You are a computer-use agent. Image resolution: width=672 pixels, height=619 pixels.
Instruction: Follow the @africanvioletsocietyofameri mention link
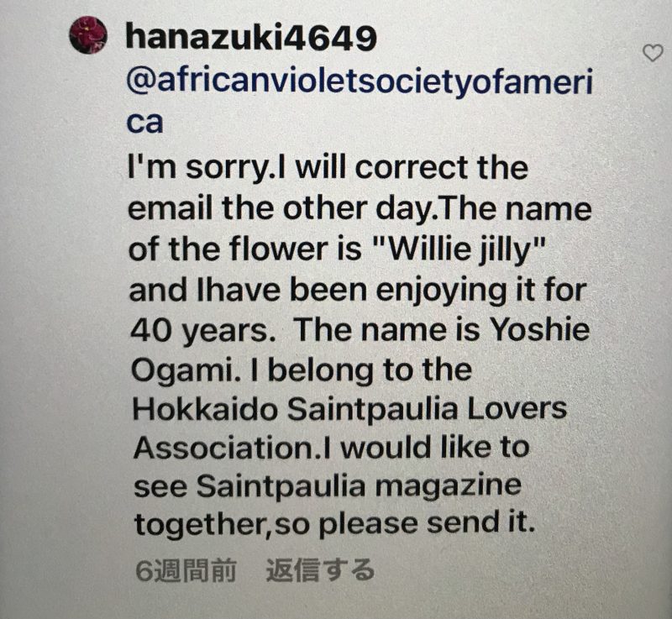click(x=360, y=81)
